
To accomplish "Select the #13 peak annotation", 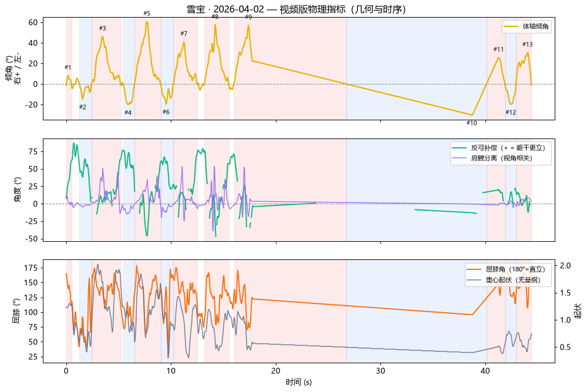I will [x=528, y=45].
